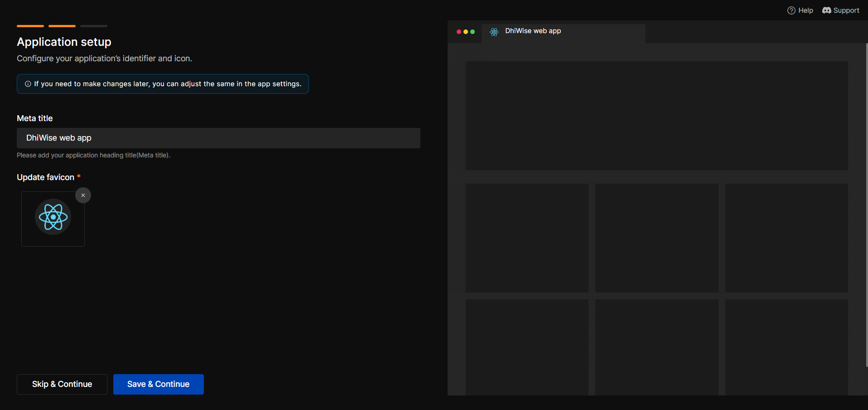Focus the Meta title input field
Viewport: 868px width, 410px height.
coord(218,138)
